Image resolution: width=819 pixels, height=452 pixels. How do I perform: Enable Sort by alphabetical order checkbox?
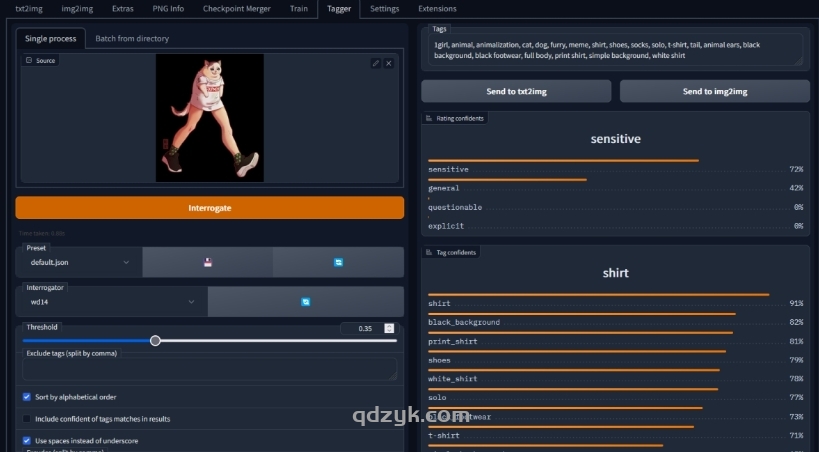coord(27,397)
